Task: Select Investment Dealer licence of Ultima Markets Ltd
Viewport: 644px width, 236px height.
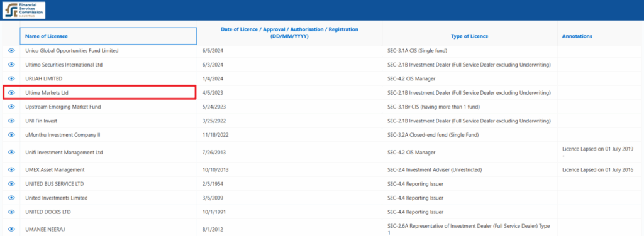Action: click(469, 93)
